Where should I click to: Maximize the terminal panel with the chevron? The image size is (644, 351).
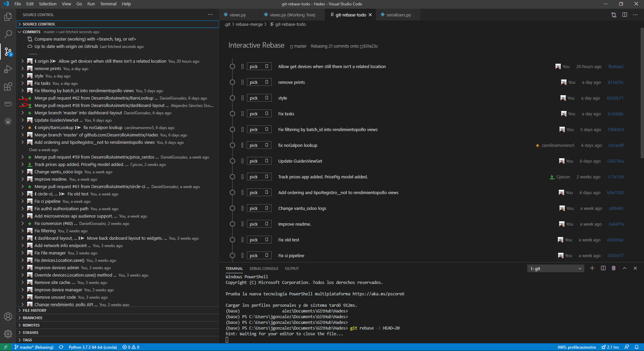point(625,268)
